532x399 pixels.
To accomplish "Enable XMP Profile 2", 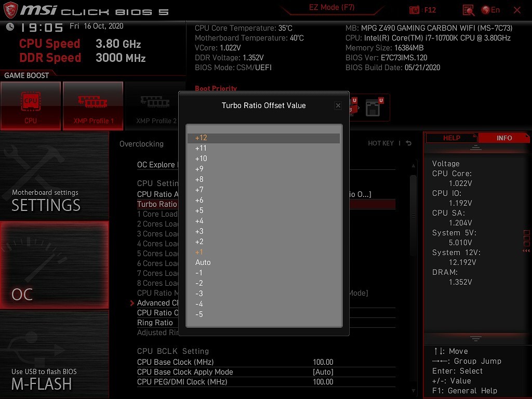I will 155,106.
